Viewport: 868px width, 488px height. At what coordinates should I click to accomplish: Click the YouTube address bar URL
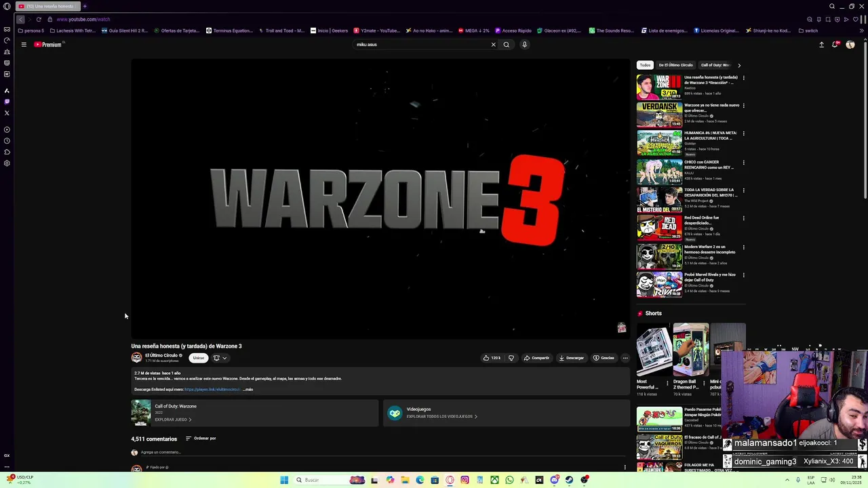tap(83, 20)
